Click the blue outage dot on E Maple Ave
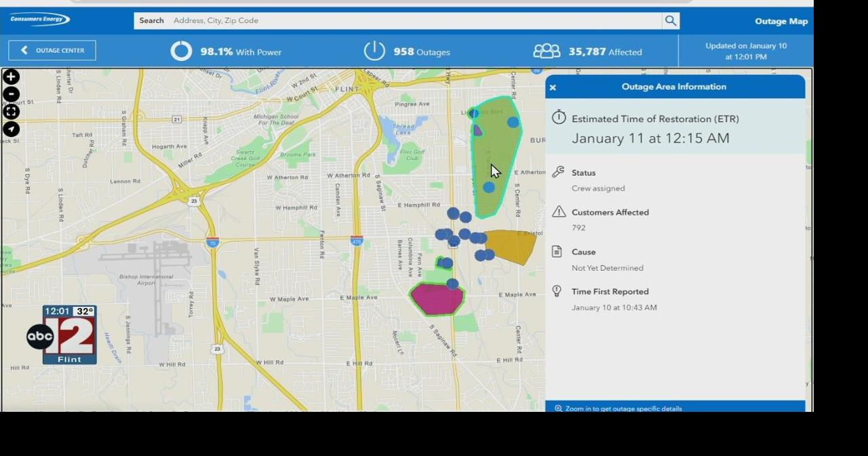 tap(452, 284)
